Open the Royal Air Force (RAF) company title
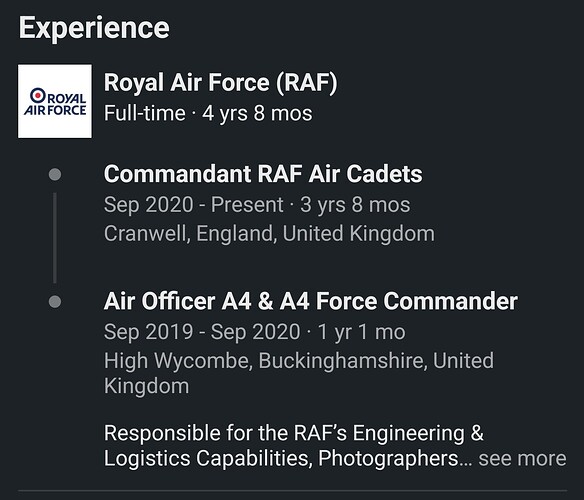This screenshot has width=584, height=500. [220, 82]
